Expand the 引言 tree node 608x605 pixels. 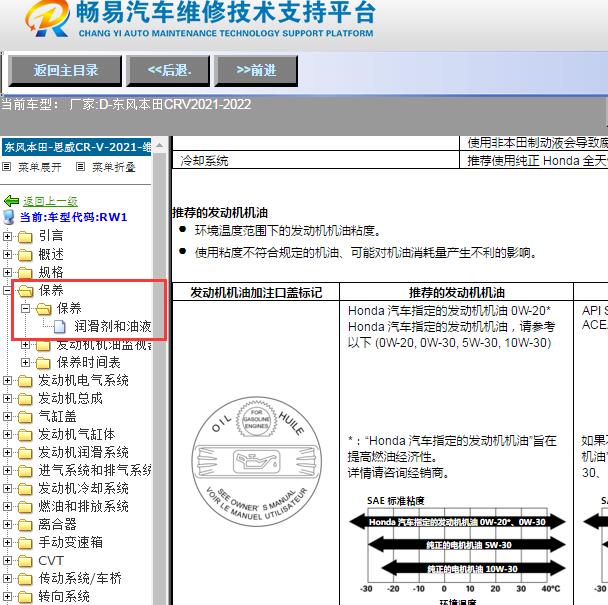click(x=7, y=236)
